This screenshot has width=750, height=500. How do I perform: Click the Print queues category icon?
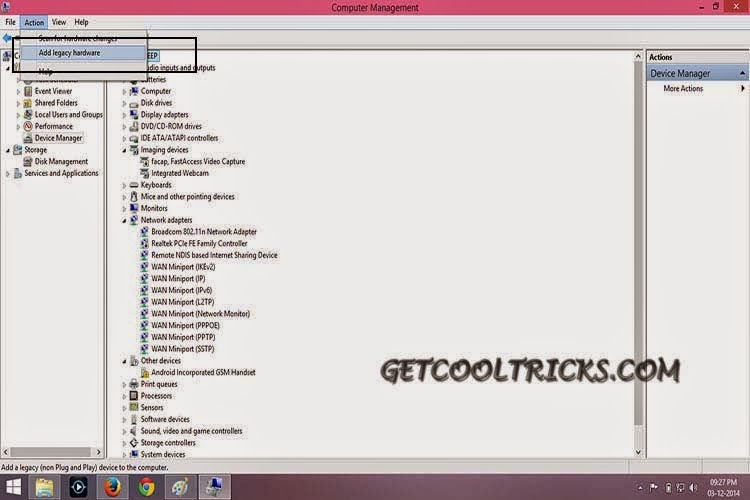tap(134, 384)
